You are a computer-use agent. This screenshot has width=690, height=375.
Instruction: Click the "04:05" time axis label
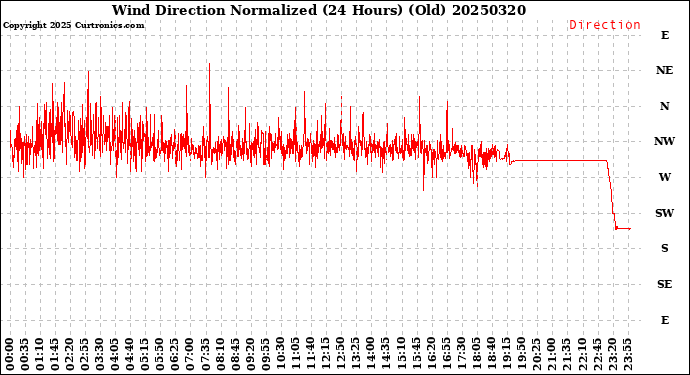[115, 354]
